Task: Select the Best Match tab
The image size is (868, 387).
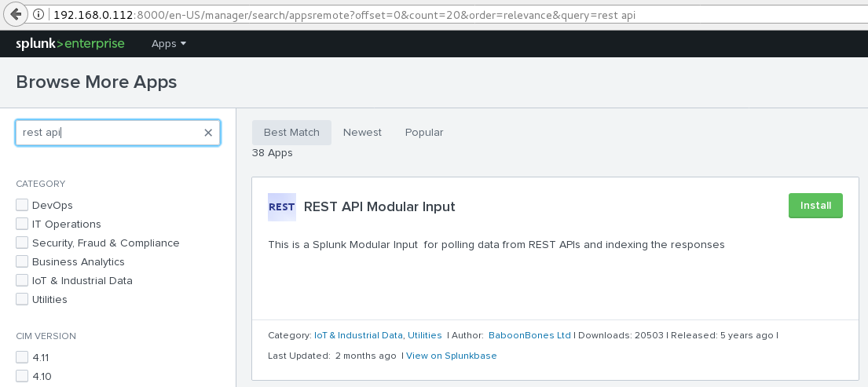Action: [x=291, y=133]
